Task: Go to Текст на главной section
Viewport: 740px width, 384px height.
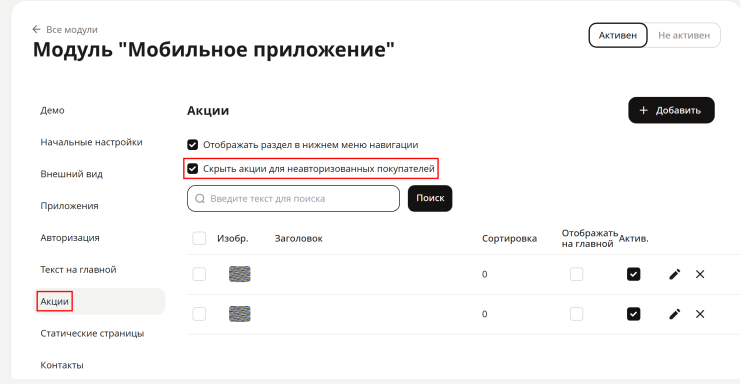Action: pyautogui.click(x=78, y=270)
